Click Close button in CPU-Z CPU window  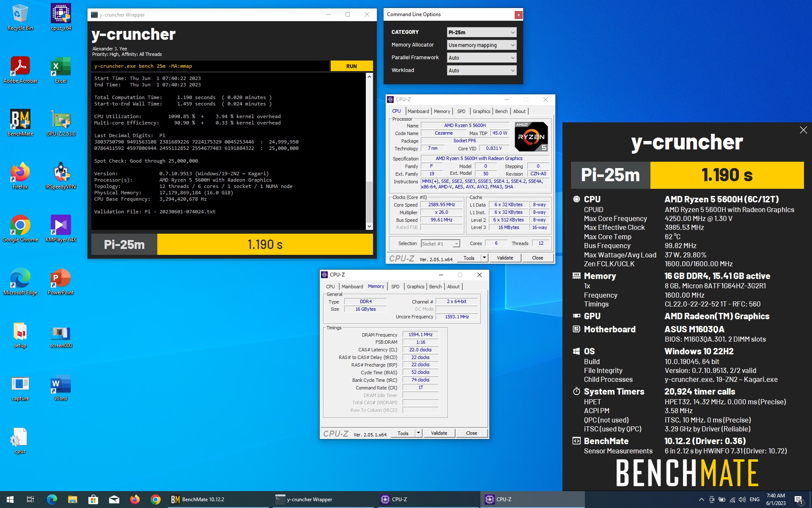pyautogui.click(x=538, y=258)
